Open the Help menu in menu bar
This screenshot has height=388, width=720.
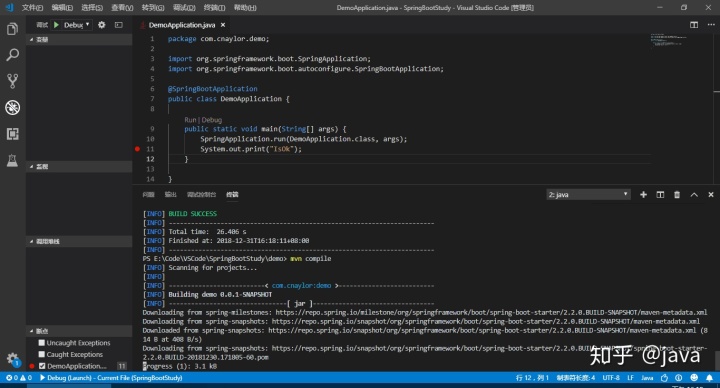(x=245, y=7)
